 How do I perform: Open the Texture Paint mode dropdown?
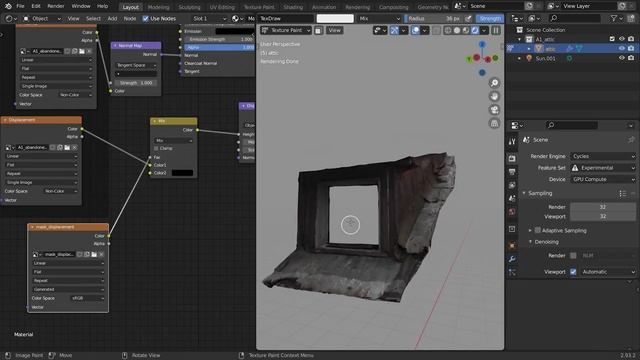tap(286, 30)
